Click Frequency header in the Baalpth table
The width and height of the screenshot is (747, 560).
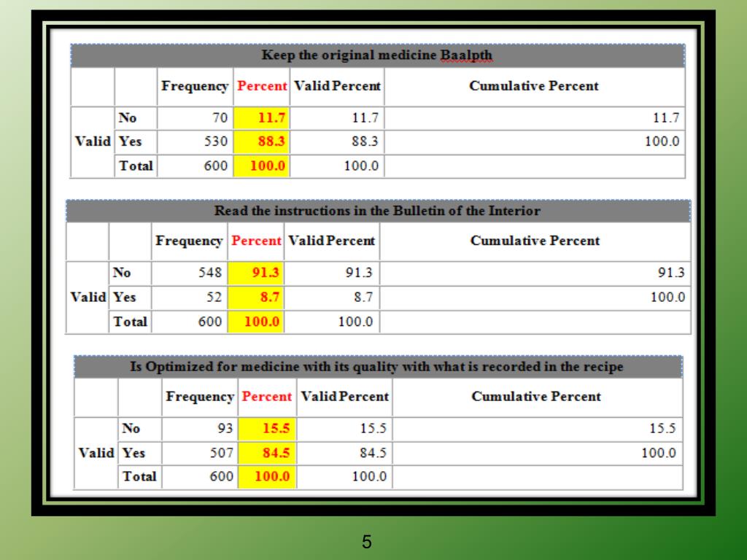pos(195,86)
